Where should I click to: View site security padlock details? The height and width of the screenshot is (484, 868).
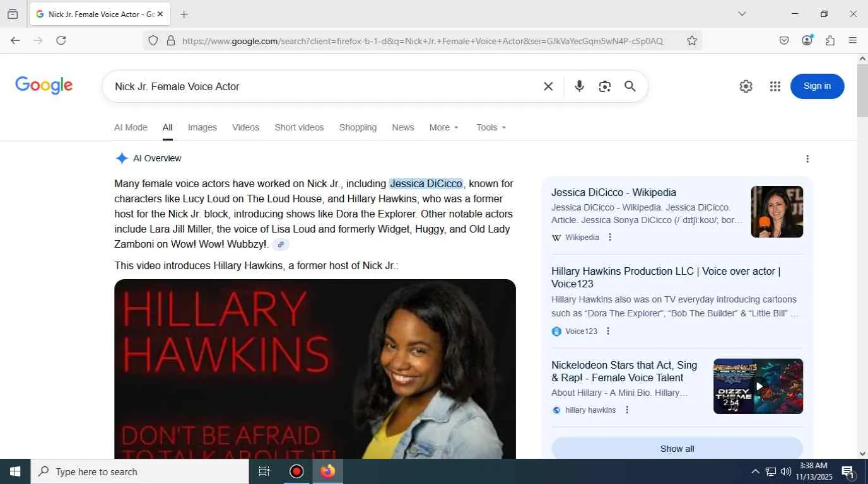coord(170,40)
